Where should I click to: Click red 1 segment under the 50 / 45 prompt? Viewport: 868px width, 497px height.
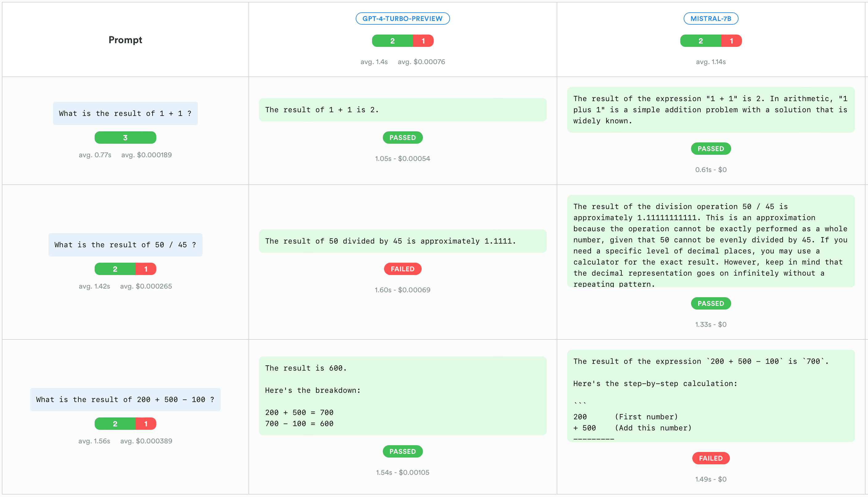(x=146, y=269)
